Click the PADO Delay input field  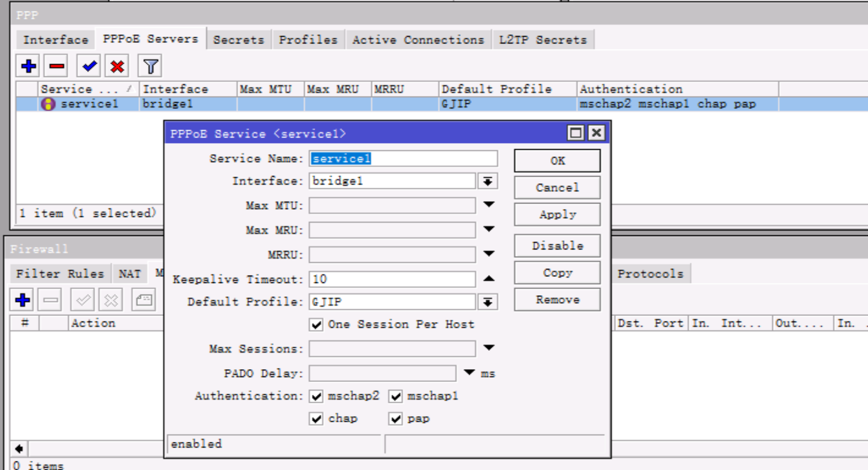[382, 373]
